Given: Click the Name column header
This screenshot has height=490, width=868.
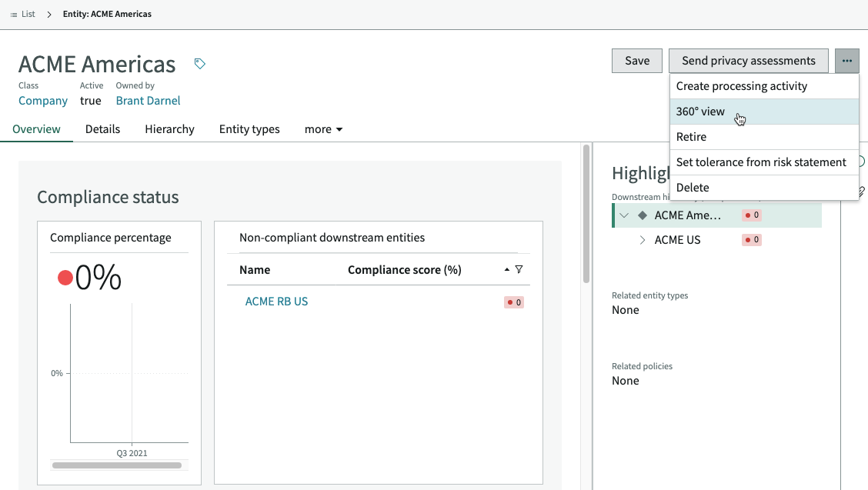Looking at the screenshot, I should 255,270.
